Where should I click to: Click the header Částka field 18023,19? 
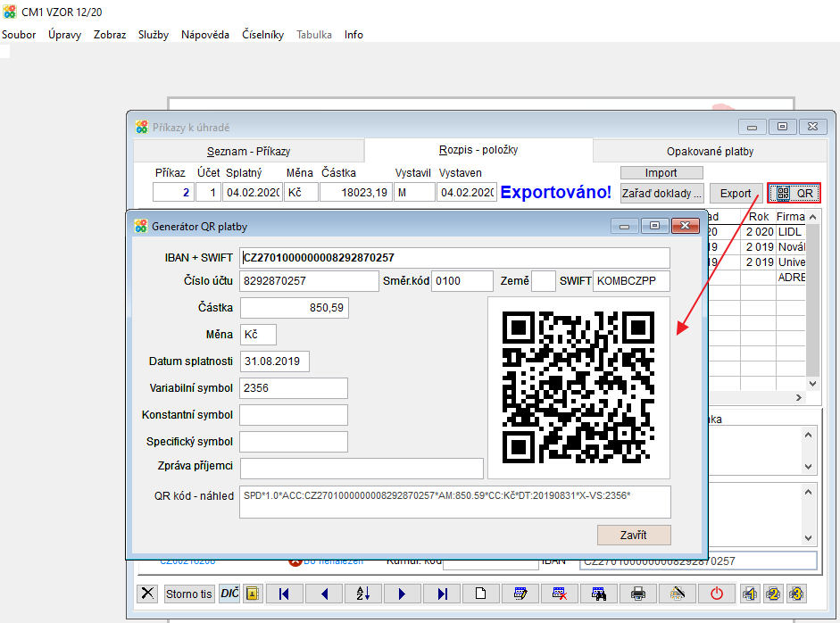tap(356, 192)
